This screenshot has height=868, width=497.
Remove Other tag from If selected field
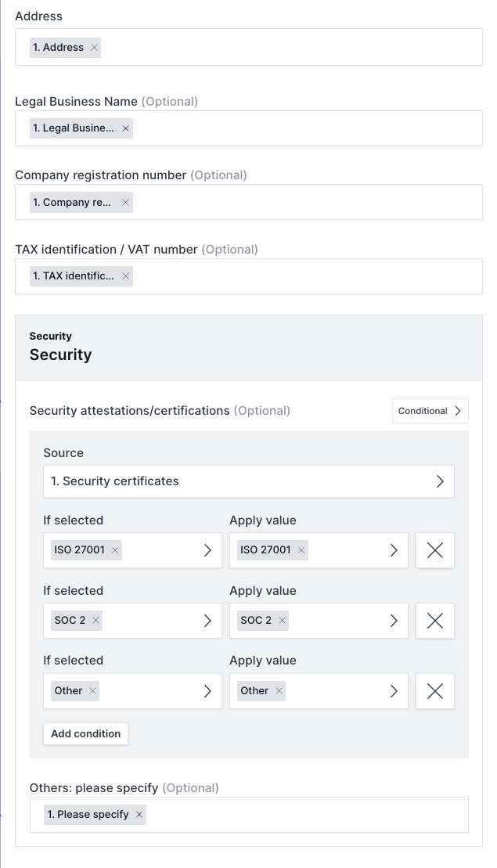pyautogui.click(x=93, y=691)
